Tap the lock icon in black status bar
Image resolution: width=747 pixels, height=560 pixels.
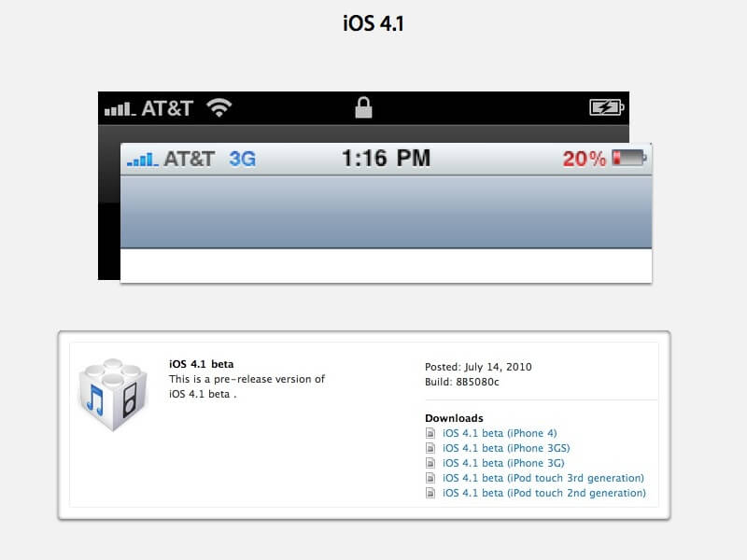pos(363,107)
